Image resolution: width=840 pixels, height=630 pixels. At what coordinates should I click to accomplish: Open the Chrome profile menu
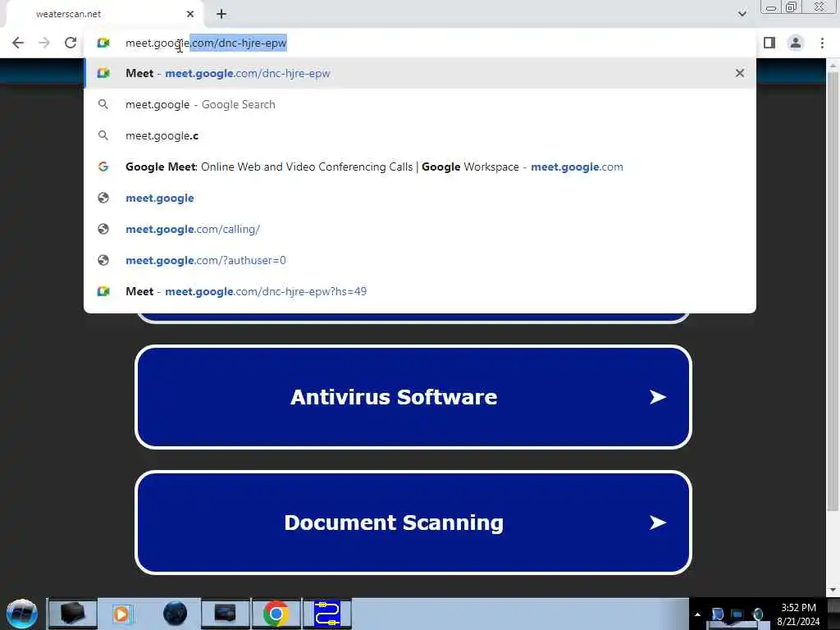[x=796, y=43]
